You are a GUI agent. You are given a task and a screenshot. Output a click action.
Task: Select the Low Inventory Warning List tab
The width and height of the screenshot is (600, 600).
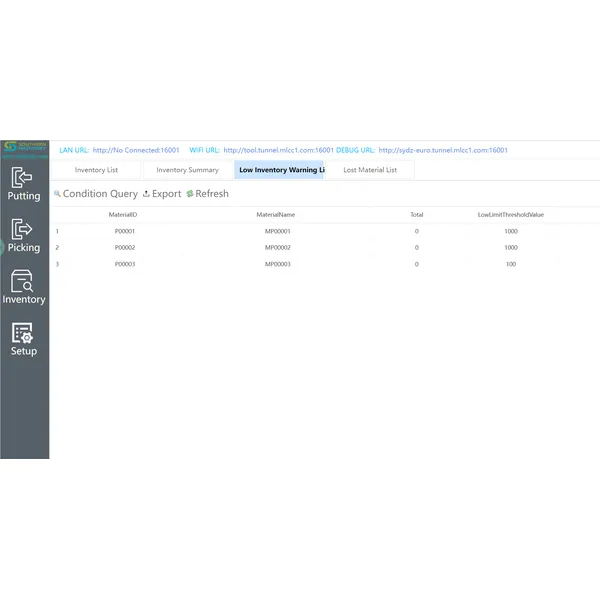(279, 170)
